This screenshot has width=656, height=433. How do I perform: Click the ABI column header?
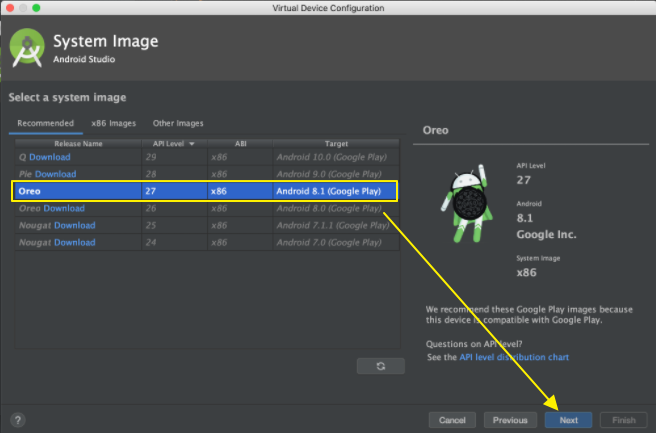pos(240,143)
